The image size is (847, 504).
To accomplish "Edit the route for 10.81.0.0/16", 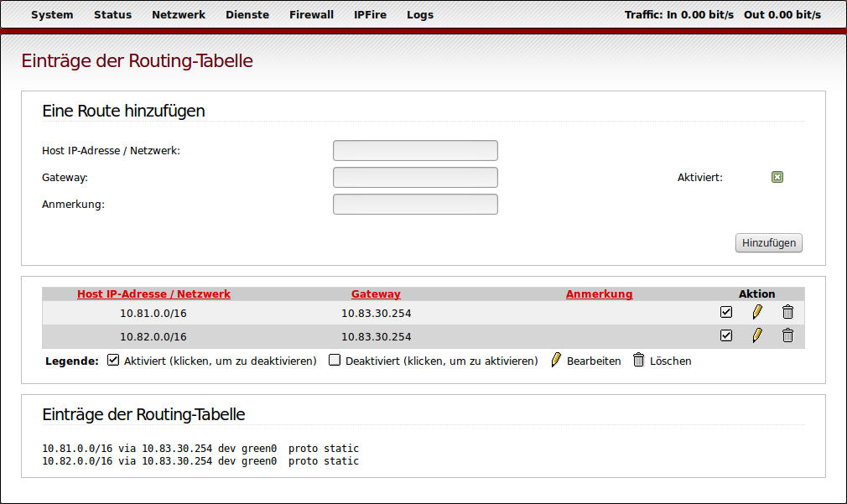I will click(757, 311).
